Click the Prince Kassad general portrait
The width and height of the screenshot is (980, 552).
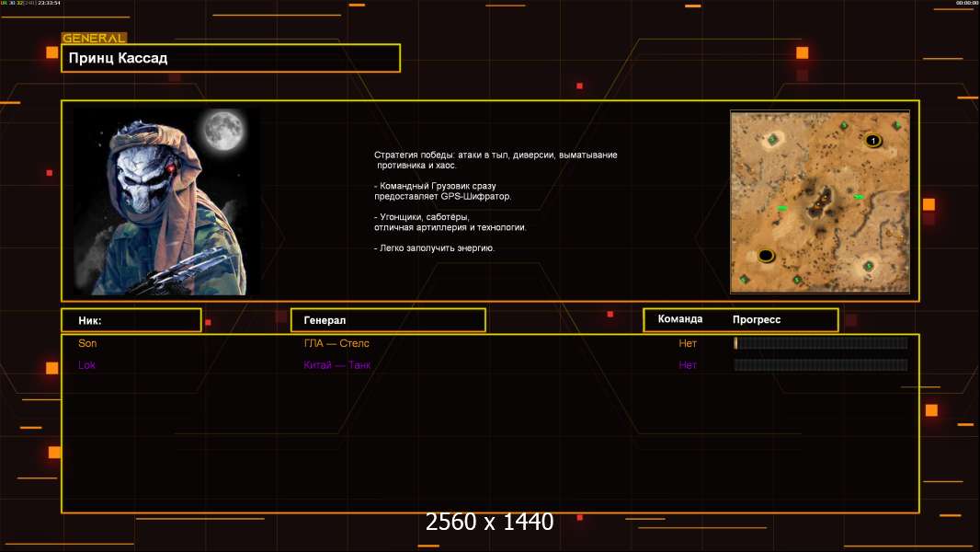165,201
